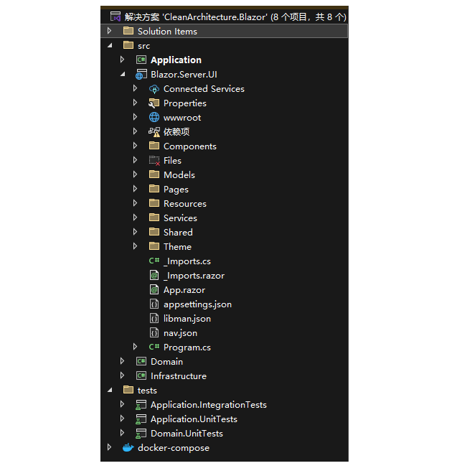The image size is (462, 476).
Task: Select the 'Services' folder row
Action: click(x=225, y=218)
